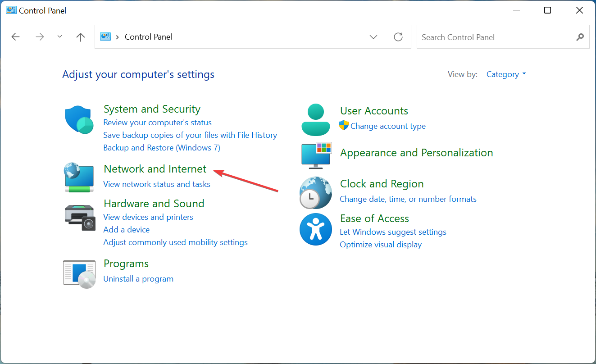The image size is (596, 364).
Task: Click the Clock and Region globe icon
Action: (315, 192)
